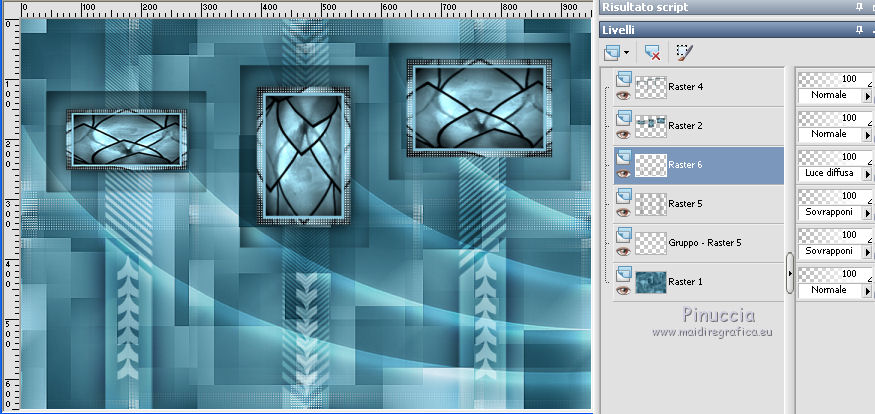Select the Gruppo - Raster 5 layer thumbnail
This screenshot has width=875, height=414.
(651, 244)
